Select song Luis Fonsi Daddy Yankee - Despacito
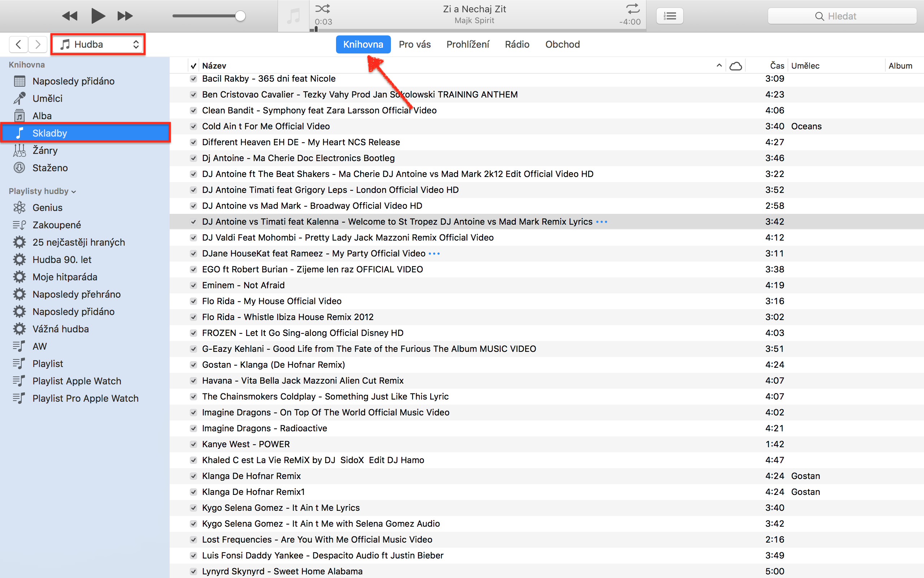 (547, 556)
